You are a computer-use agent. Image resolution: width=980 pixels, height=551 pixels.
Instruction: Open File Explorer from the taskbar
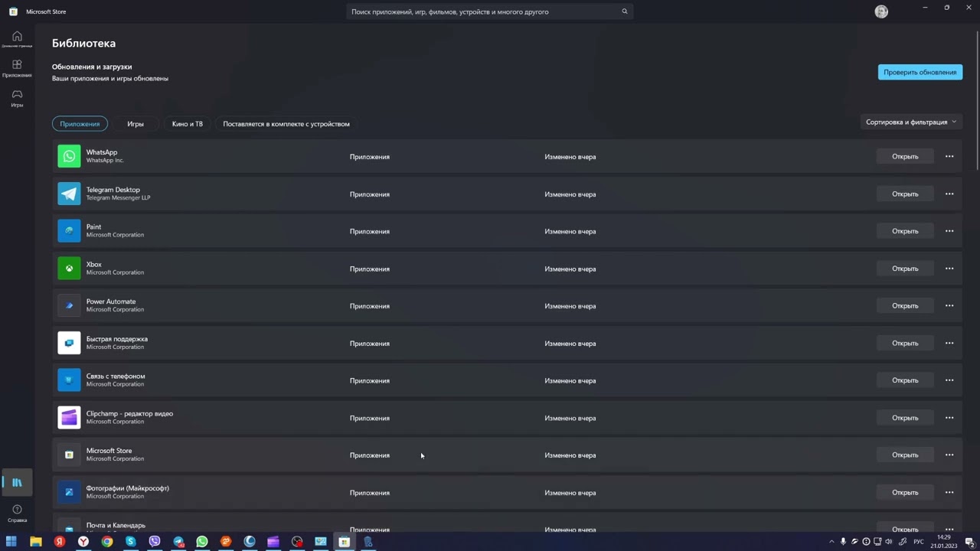(35, 542)
